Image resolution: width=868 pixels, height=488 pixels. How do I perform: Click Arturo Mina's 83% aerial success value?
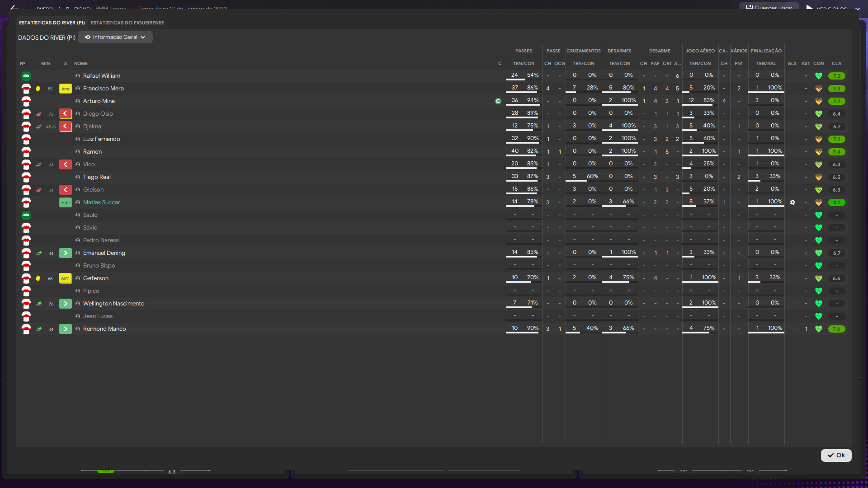tap(709, 100)
